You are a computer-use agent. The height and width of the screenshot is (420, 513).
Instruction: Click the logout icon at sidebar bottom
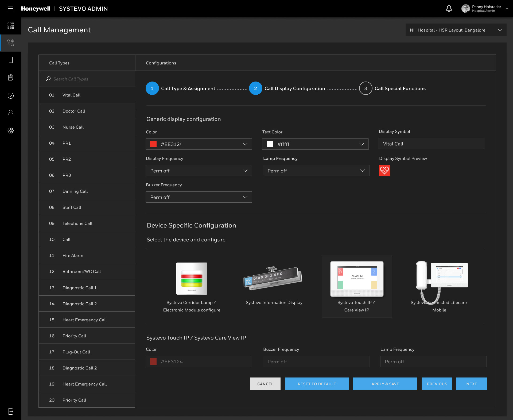click(11, 411)
